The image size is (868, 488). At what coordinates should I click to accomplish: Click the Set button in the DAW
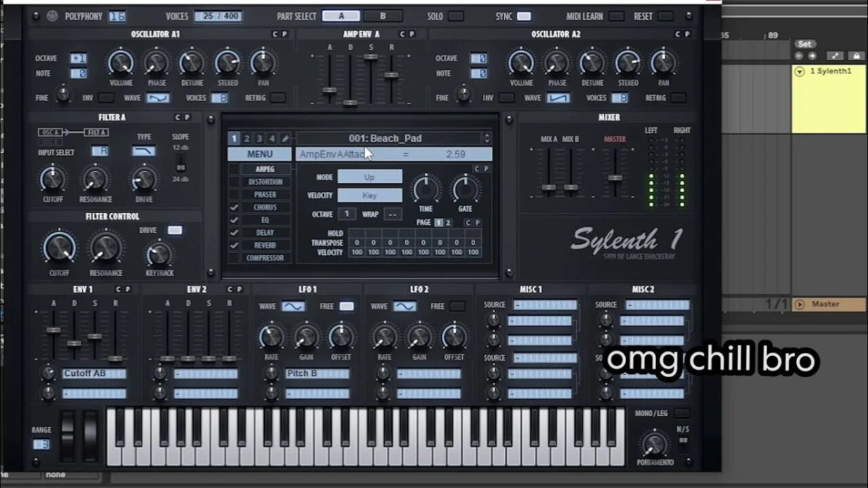pos(805,44)
